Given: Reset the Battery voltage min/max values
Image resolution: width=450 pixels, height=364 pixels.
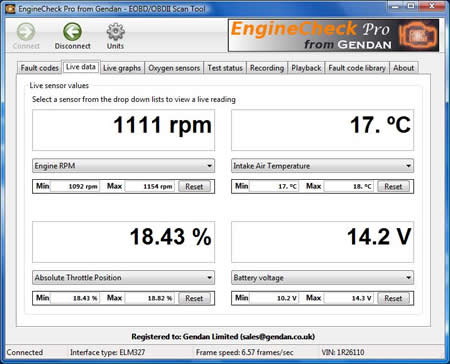Looking at the screenshot, I should point(393,298).
